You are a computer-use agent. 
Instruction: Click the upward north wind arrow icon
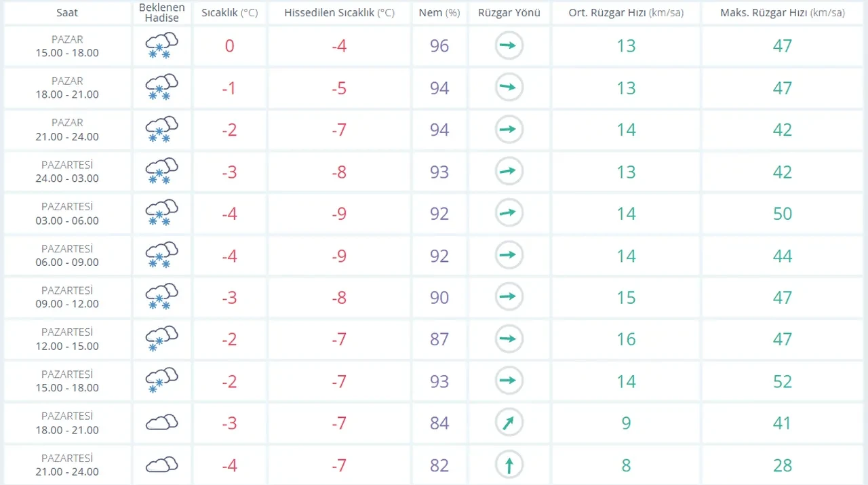coord(509,465)
